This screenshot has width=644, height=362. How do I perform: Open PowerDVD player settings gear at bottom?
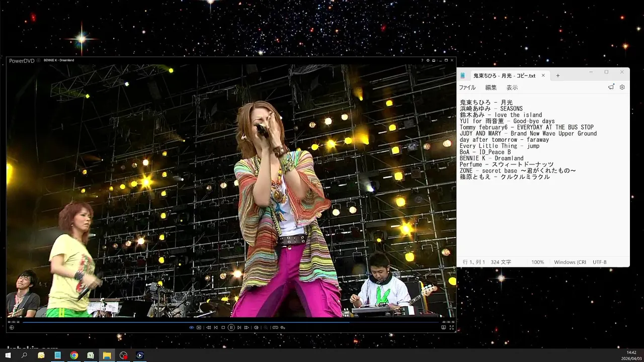[283, 327]
